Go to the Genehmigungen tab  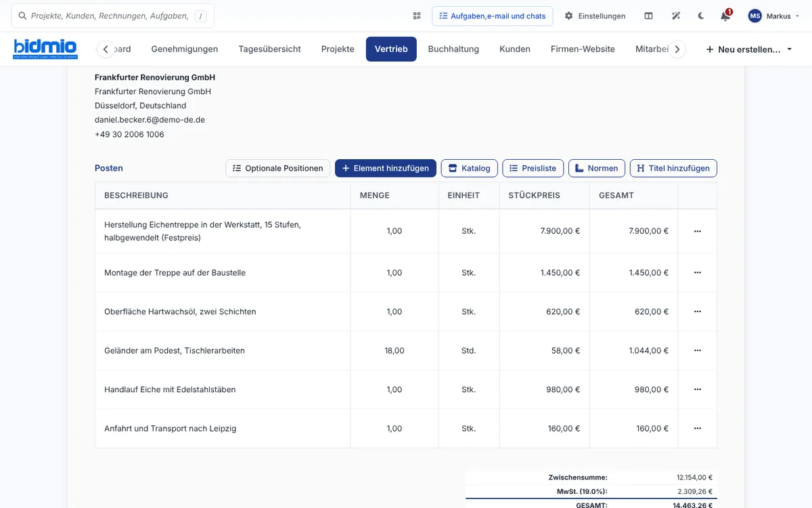point(185,49)
